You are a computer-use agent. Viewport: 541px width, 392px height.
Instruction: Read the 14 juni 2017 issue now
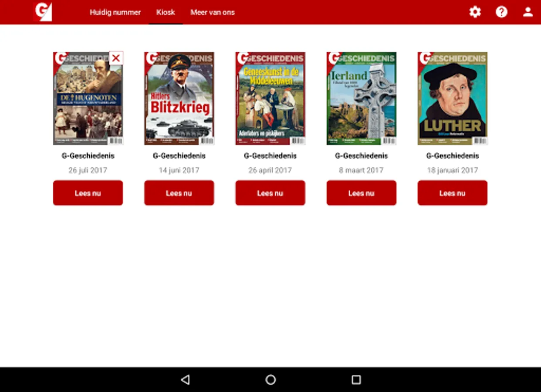[x=179, y=193]
